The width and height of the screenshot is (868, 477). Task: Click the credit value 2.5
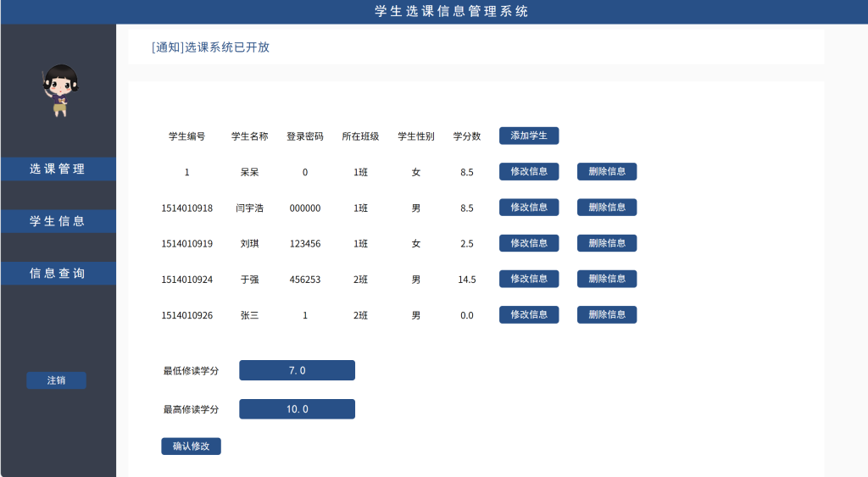pyautogui.click(x=467, y=243)
